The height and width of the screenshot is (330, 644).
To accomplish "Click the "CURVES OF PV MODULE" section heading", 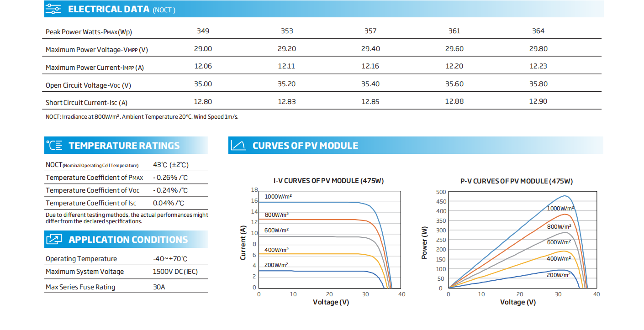I will pyautogui.click(x=306, y=146).
